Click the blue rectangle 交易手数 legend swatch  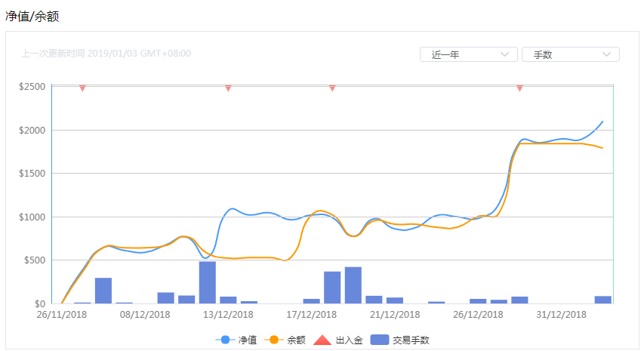point(380,340)
